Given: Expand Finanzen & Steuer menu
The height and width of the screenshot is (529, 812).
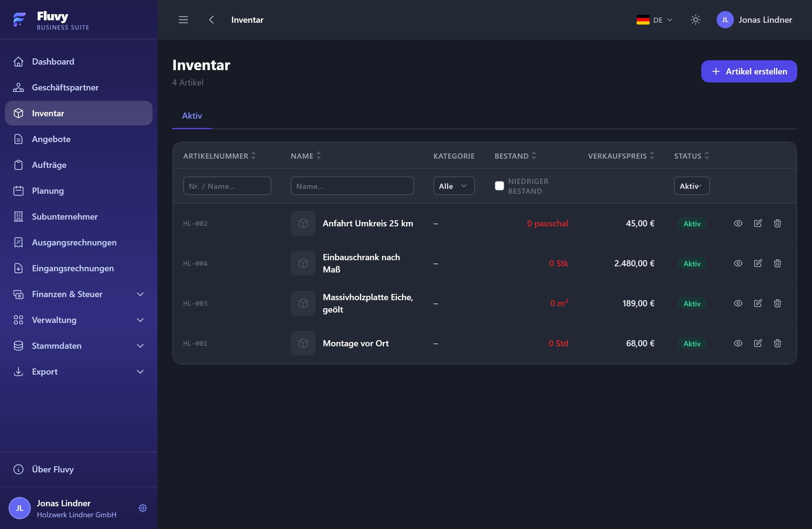Looking at the screenshot, I should click(x=79, y=294).
